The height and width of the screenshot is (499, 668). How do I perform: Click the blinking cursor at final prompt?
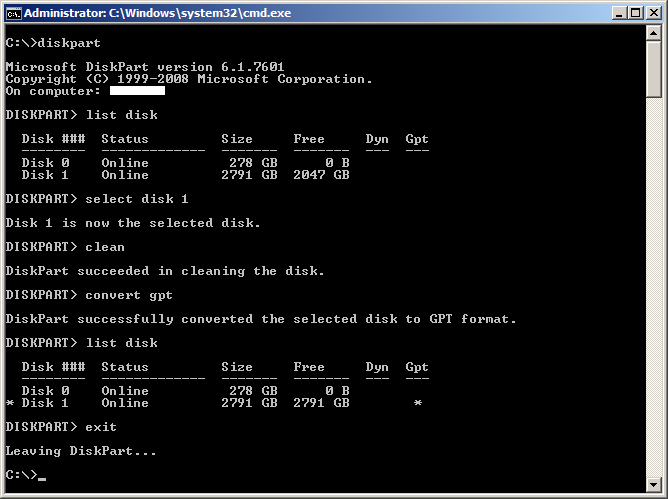(41, 477)
